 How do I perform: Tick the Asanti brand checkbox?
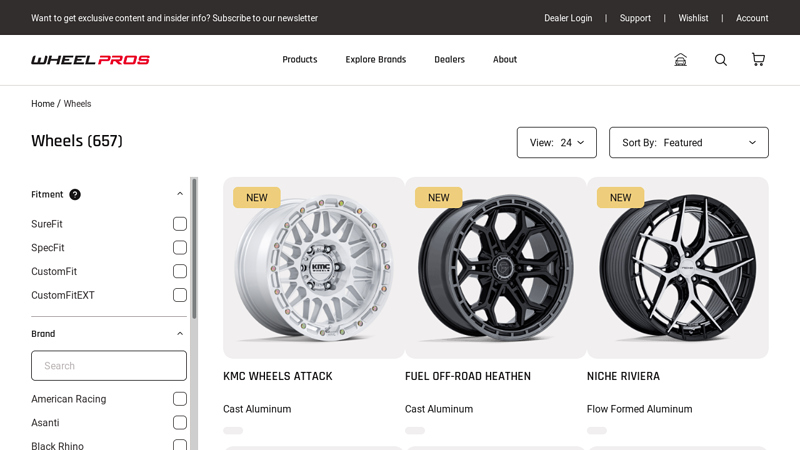tap(180, 422)
